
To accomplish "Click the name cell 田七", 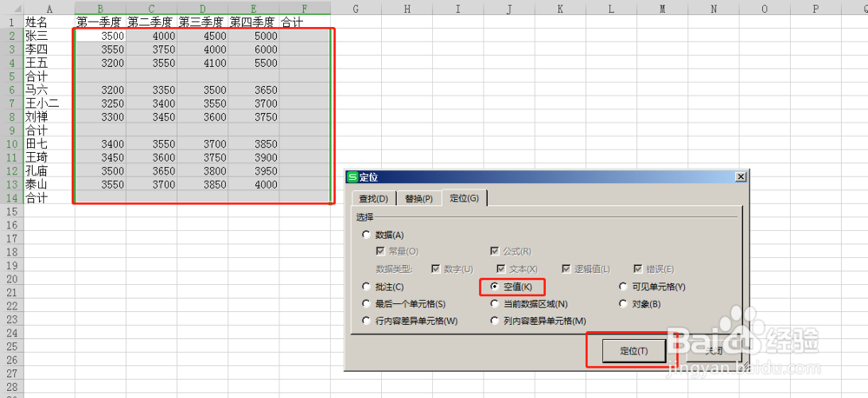I will (x=49, y=143).
